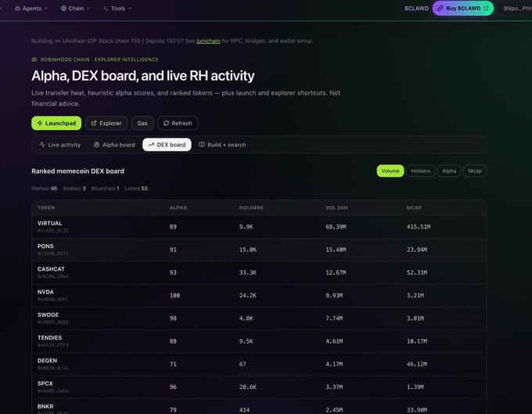Click the Build + search book icon
Image resolution: width=532 pixels, height=414 pixels.
pos(202,145)
